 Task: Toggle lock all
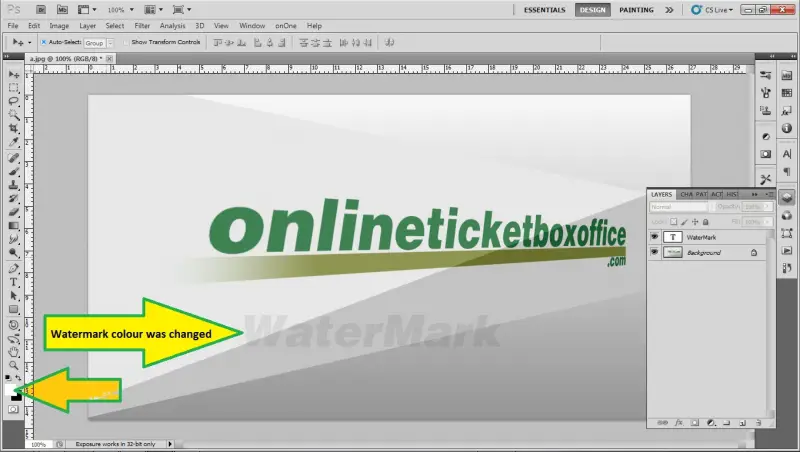(x=706, y=222)
